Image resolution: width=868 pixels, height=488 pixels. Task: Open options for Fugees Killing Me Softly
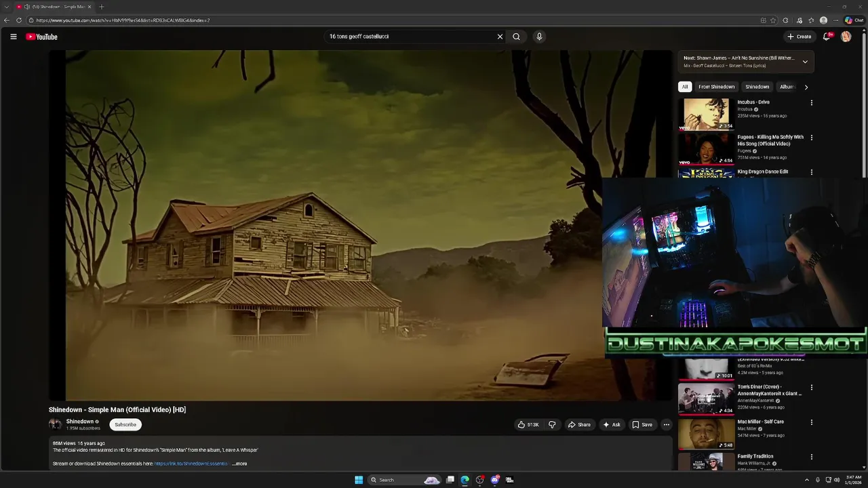click(x=811, y=138)
